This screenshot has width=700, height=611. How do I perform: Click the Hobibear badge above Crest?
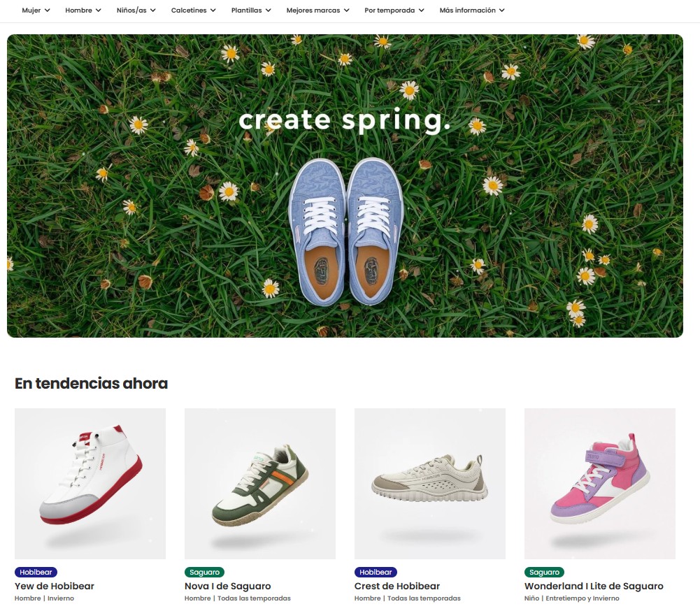(x=376, y=572)
